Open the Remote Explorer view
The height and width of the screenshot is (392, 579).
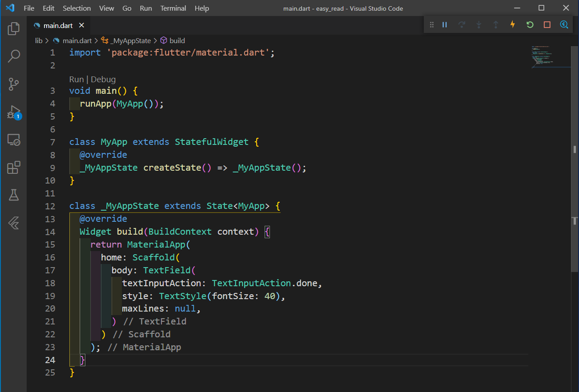(14, 140)
